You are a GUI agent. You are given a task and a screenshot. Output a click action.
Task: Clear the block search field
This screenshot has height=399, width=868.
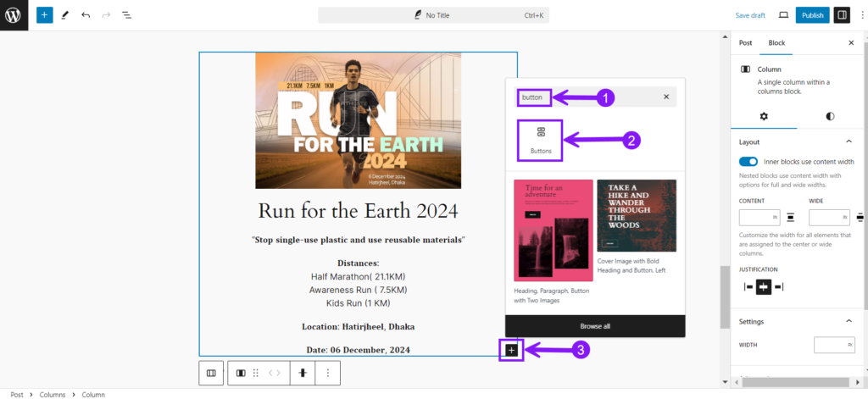(x=666, y=97)
